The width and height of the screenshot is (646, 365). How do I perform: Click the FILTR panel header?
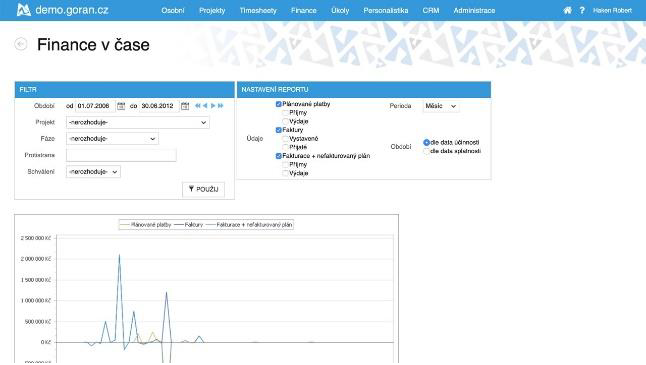(124, 89)
